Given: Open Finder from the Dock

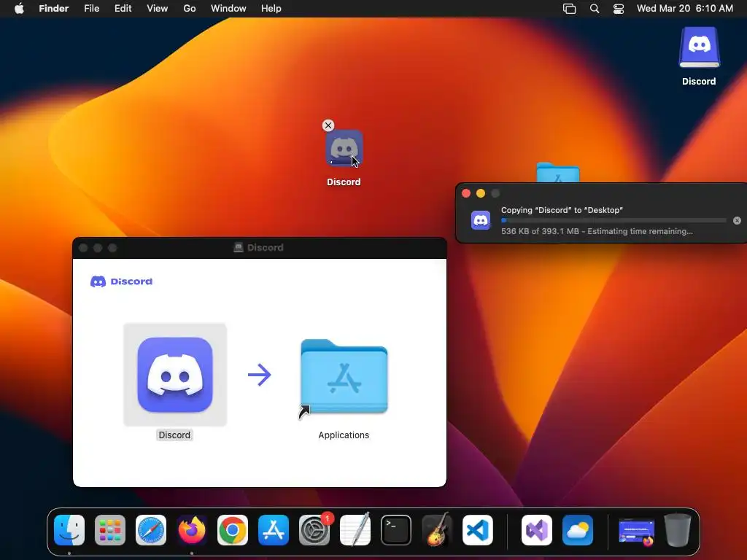Looking at the screenshot, I should 69,530.
